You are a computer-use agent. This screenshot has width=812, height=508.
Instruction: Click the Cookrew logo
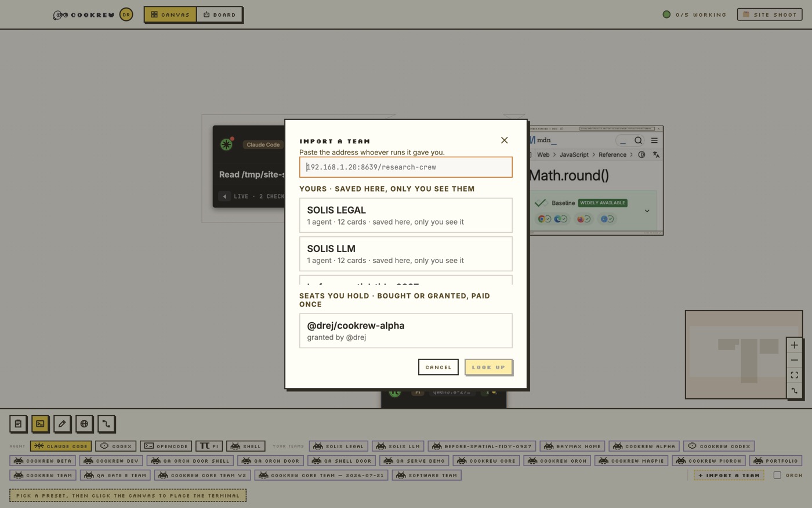coord(84,15)
